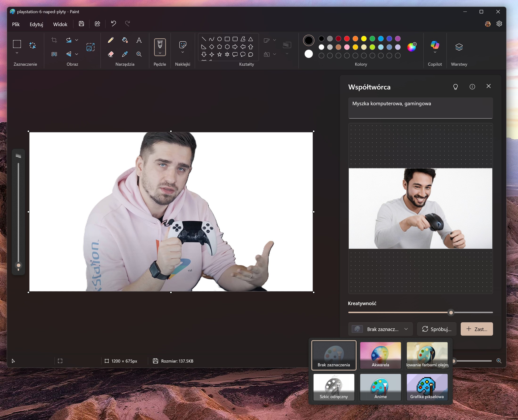This screenshot has width=518, height=420.
Task: Select the Eraser tool
Action: (111, 54)
